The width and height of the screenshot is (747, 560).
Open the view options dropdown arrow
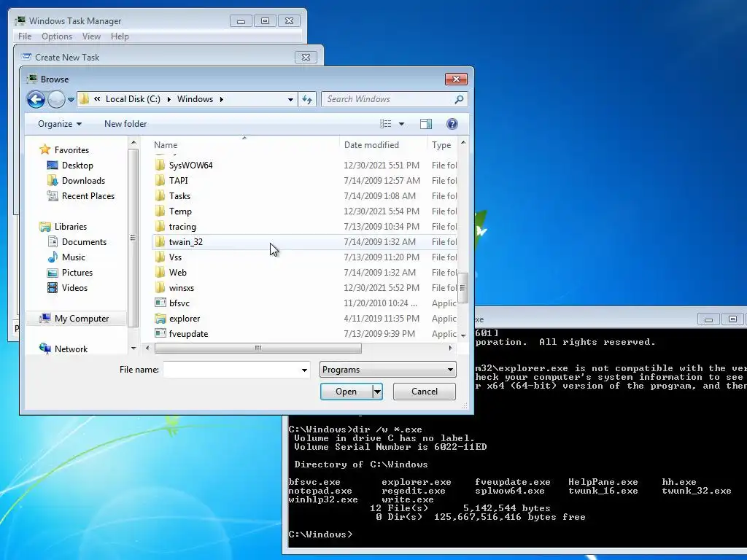point(402,124)
